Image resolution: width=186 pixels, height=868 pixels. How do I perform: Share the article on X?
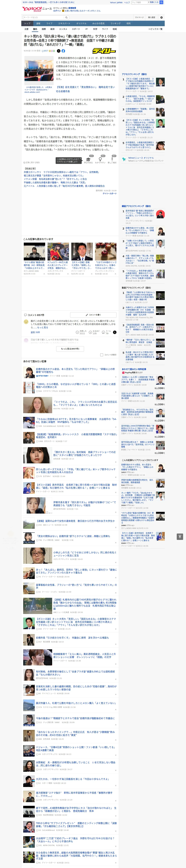click(x=58, y=51)
